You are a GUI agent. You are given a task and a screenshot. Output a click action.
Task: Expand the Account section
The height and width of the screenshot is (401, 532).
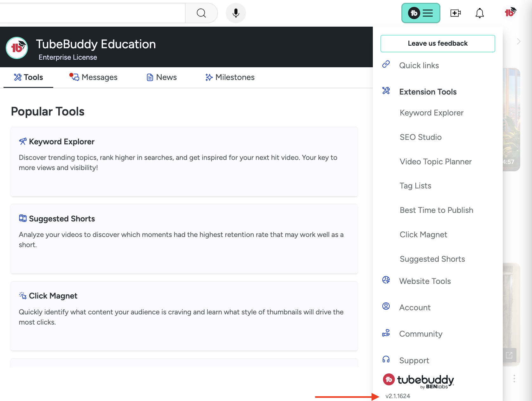click(415, 307)
